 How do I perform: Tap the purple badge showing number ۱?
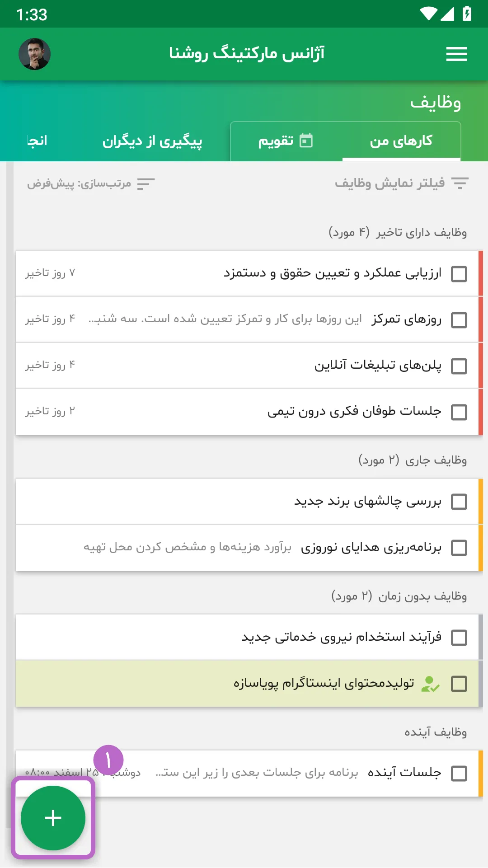108,760
